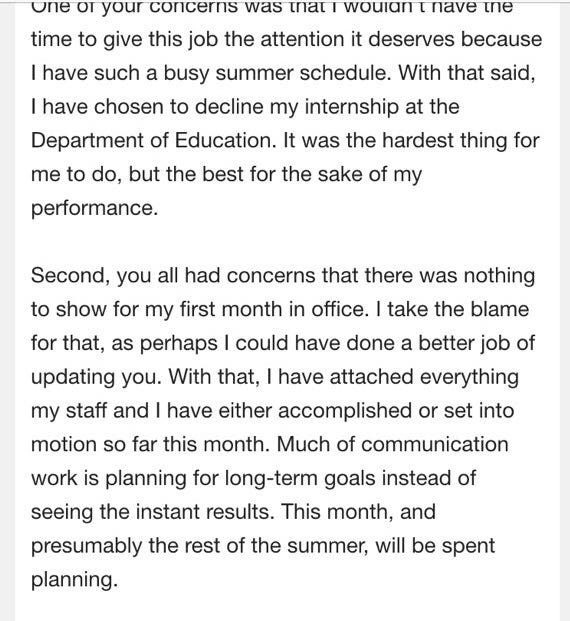Click the word "attached" in the second paragraph
Screen dimensions: 570x621
(x=371, y=376)
